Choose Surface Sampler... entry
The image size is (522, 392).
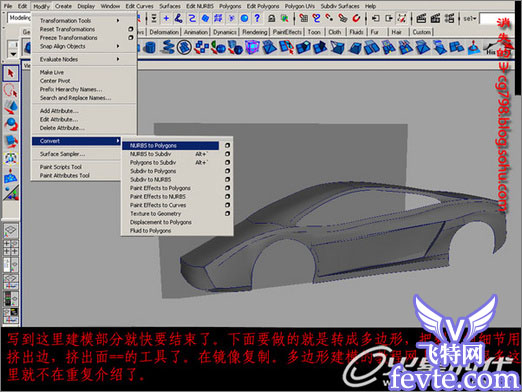[x=62, y=154]
